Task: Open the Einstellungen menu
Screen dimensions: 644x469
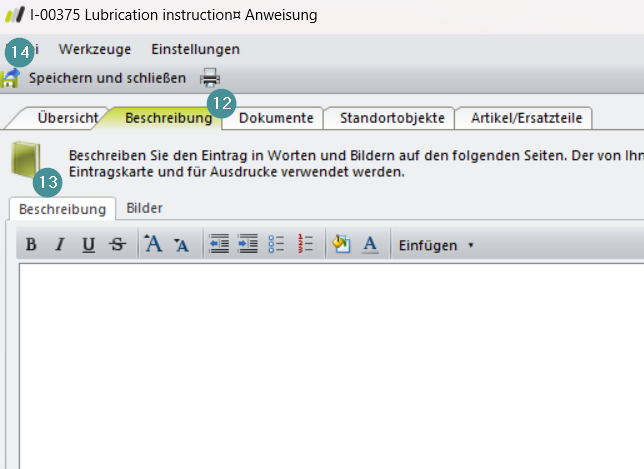Action: click(196, 49)
